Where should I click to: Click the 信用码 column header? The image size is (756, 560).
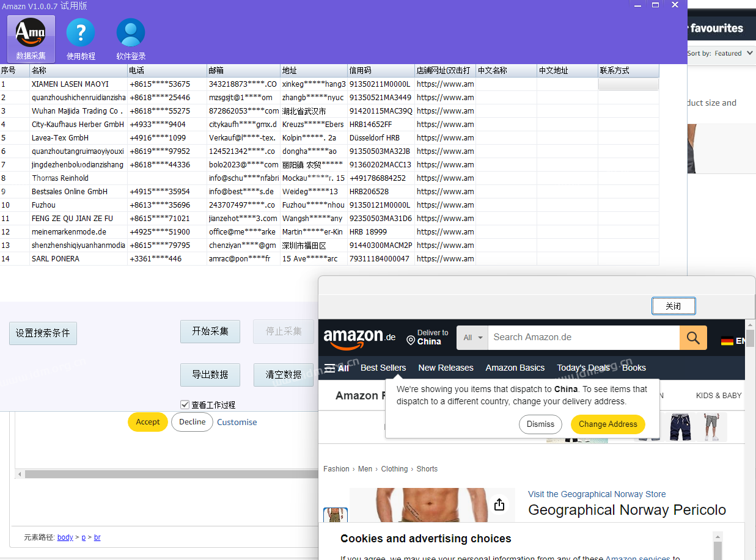coord(381,70)
